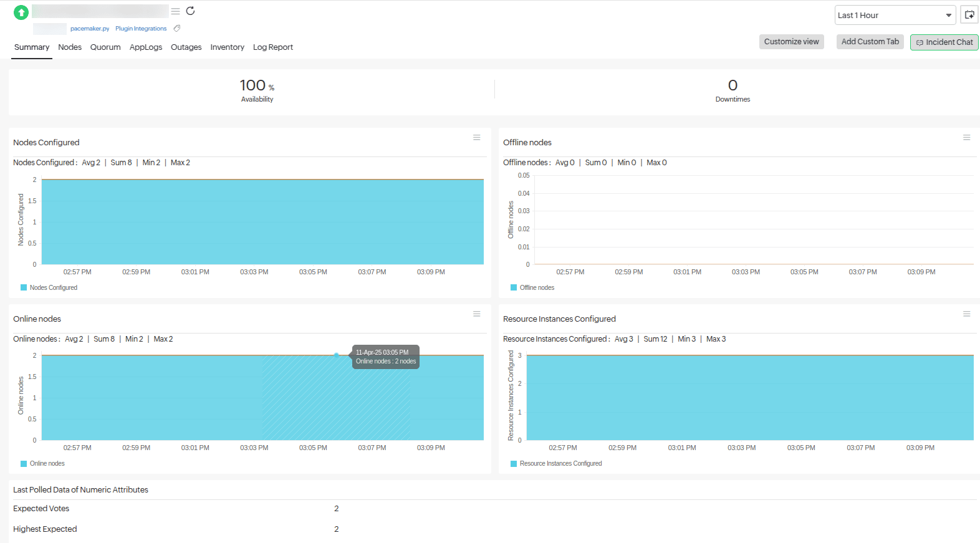Open Online nodes chart options menu
Image resolution: width=980 pixels, height=543 pixels.
[477, 314]
